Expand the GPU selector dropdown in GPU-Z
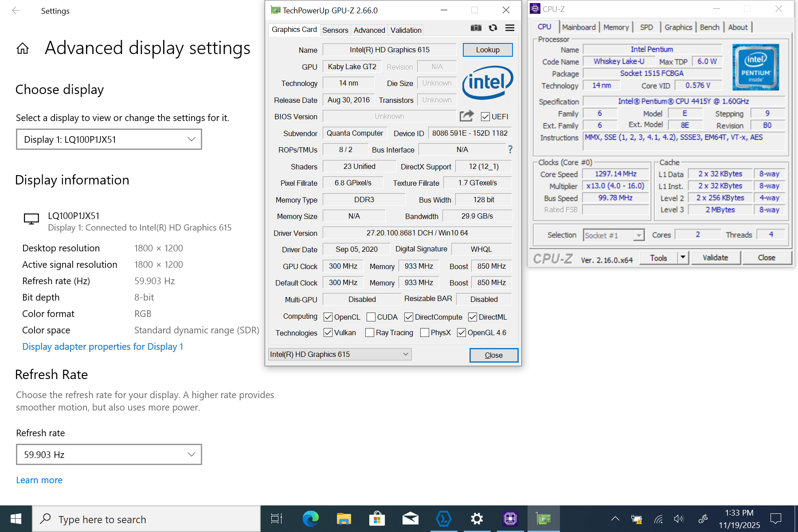 pyautogui.click(x=340, y=354)
